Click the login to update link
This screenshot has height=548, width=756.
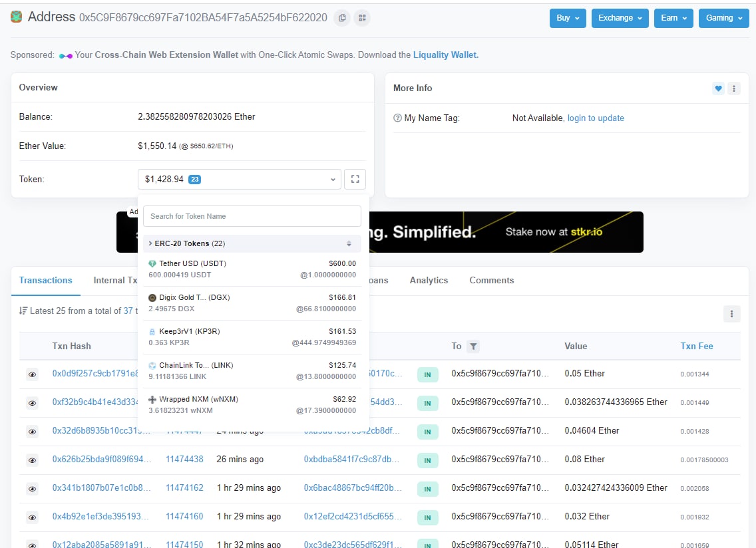pos(596,118)
